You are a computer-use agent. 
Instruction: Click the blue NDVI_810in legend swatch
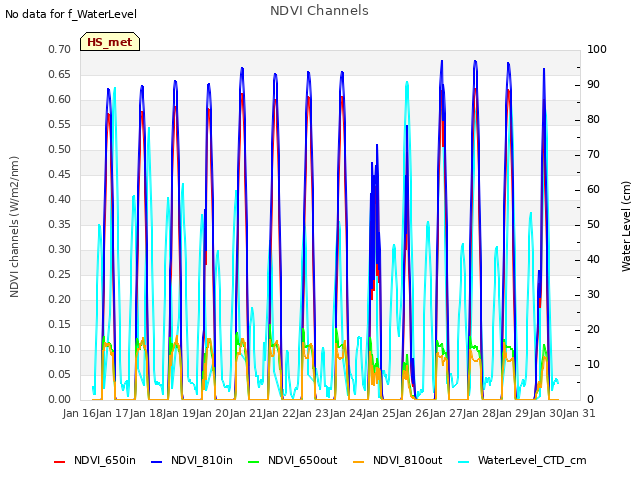[x=157, y=462]
